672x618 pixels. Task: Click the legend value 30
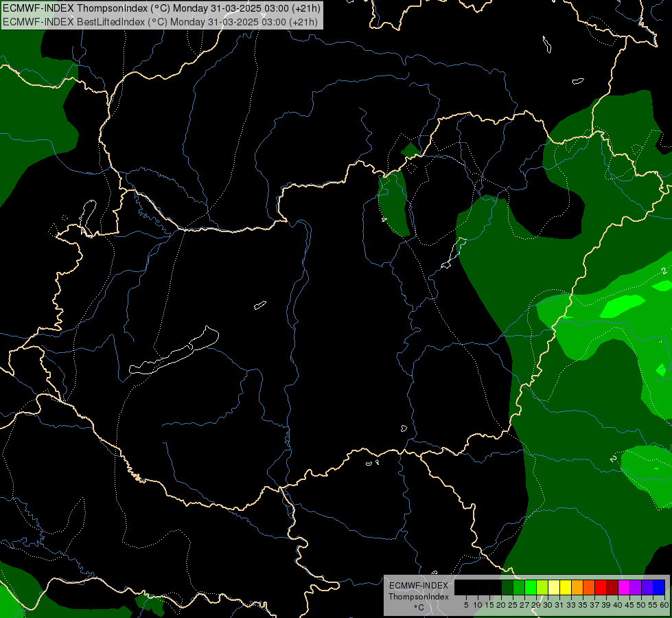548,605
